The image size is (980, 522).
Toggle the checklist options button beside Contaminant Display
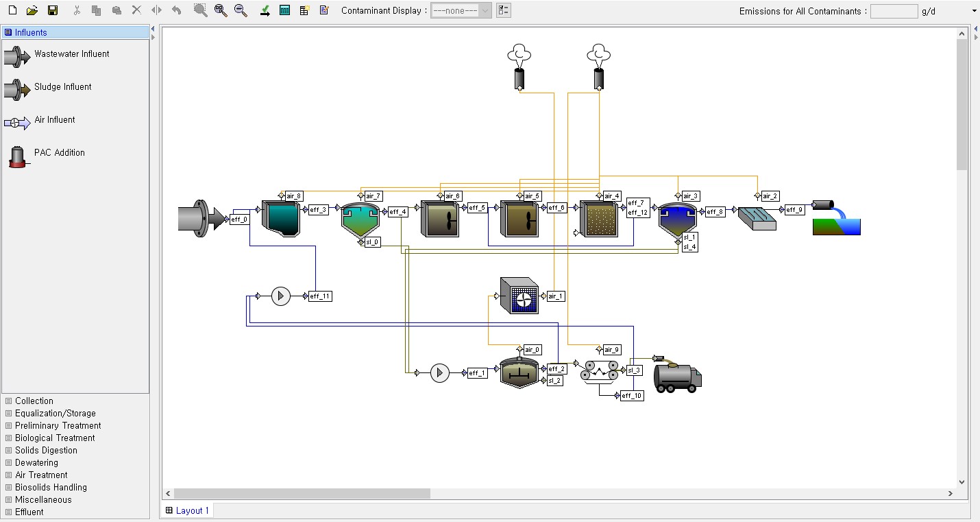click(x=504, y=10)
